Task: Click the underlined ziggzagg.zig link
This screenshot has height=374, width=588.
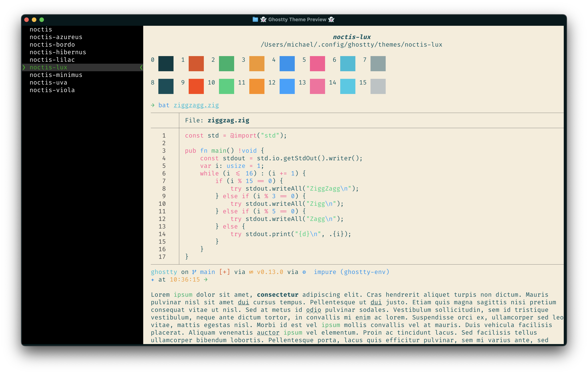Action: [x=196, y=105]
